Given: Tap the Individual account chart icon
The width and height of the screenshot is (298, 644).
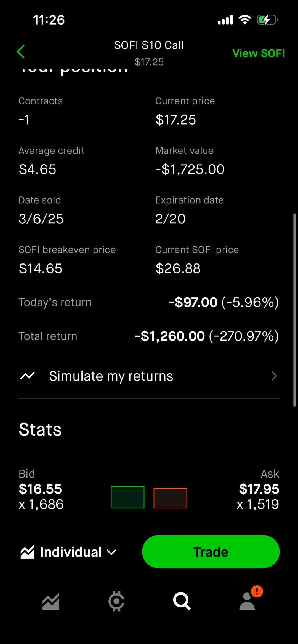Looking at the screenshot, I should [x=28, y=552].
